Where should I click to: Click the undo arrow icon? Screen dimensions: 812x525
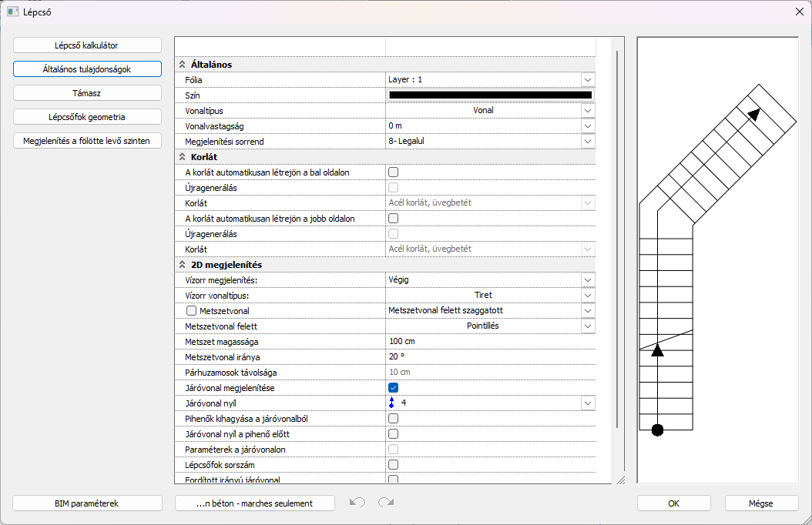(x=357, y=503)
